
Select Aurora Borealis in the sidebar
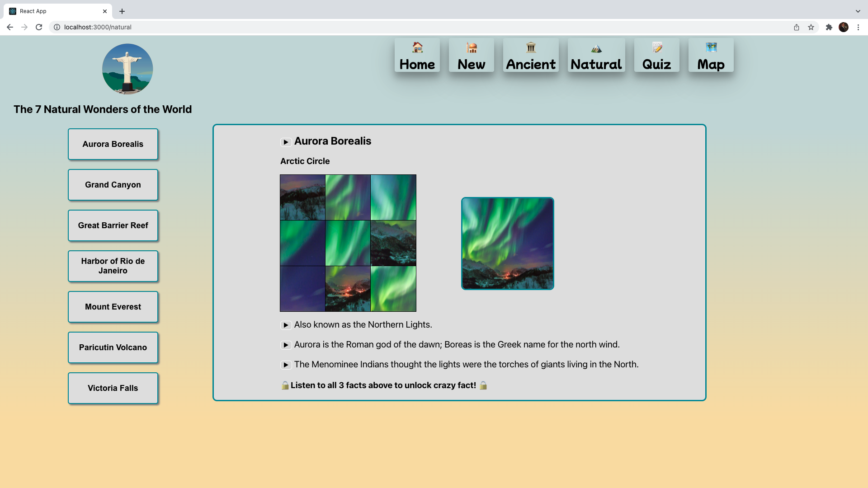tap(113, 144)
